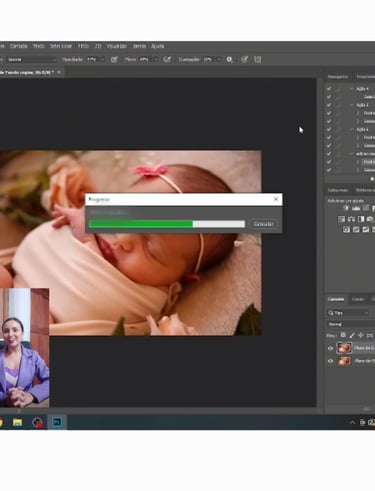Lock transparent pixels in Layers panel
This screenshot has height=491, width=375.
click(x=343, y=335)
